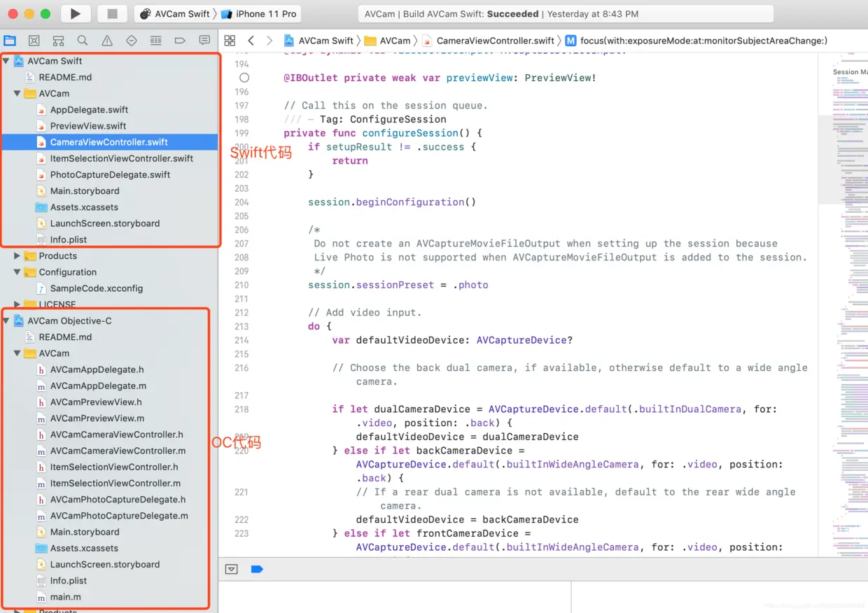The width and height of the screenshot is (868, 613).
Task: Choose the iPhone 11 Pro destination
Action: pos(258,13)
